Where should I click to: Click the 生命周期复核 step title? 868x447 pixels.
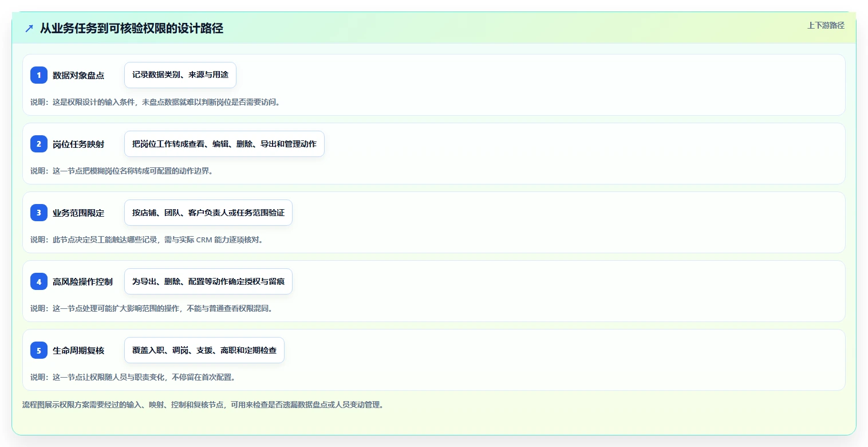tap(78, 350)
